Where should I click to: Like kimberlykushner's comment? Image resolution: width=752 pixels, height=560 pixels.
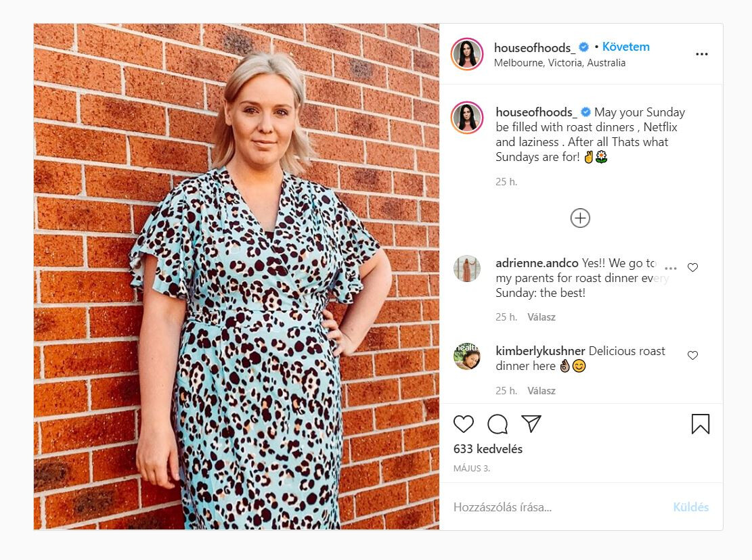(692, 355)
